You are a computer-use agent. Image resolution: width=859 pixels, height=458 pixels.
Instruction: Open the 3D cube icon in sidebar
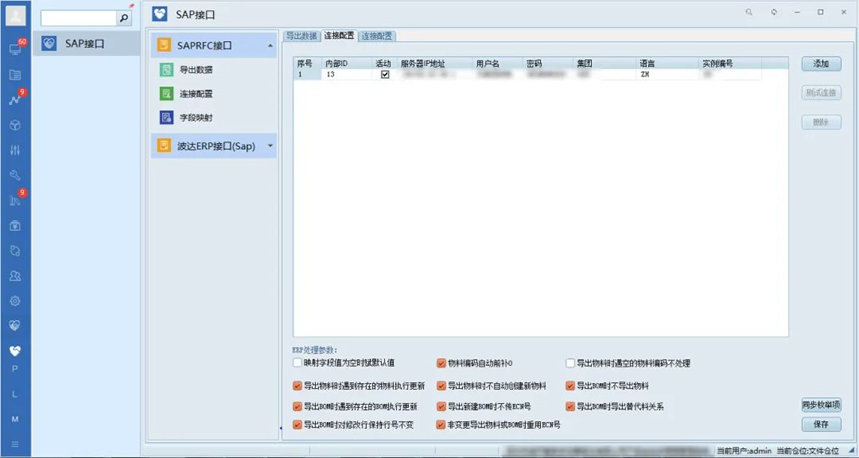(15, 125)
